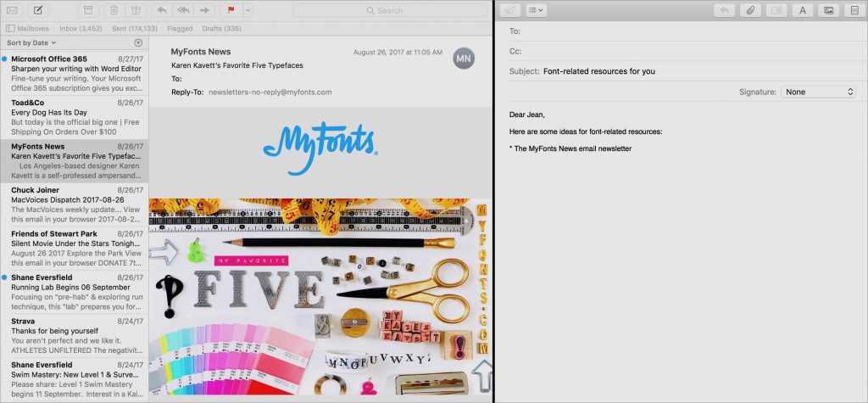This screenshot has height=403, width=868.
Task: Open the Signature None dropdown
Action: 818,92
